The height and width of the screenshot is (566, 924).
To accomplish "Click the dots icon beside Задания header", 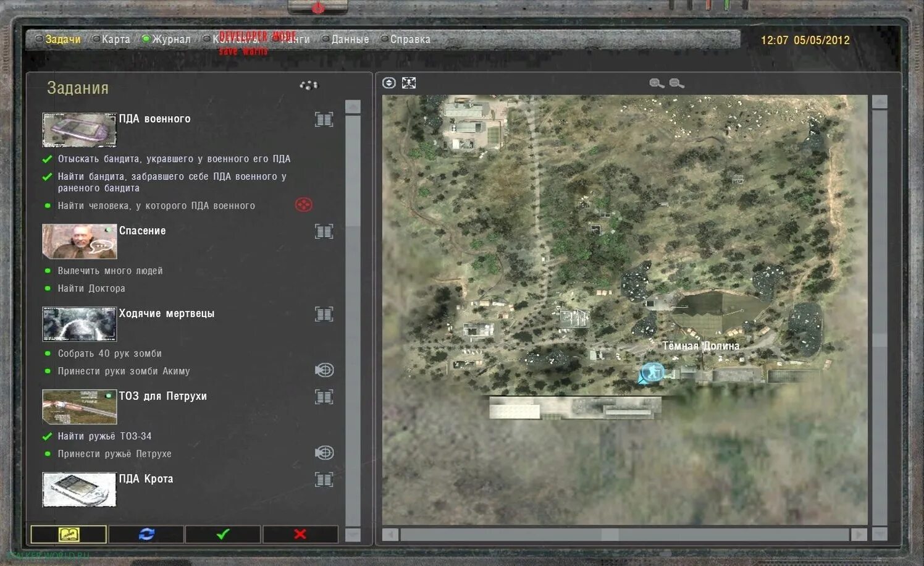I will 309,85.
